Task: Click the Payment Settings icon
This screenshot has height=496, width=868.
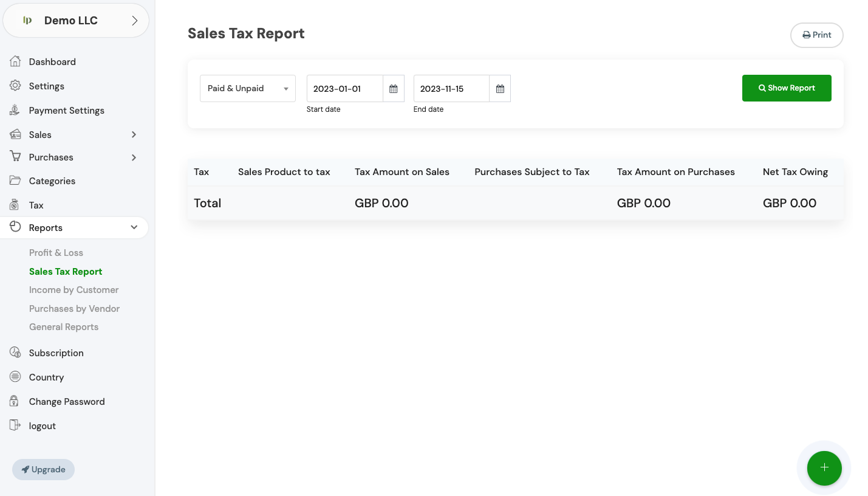Action: point(15,110)
